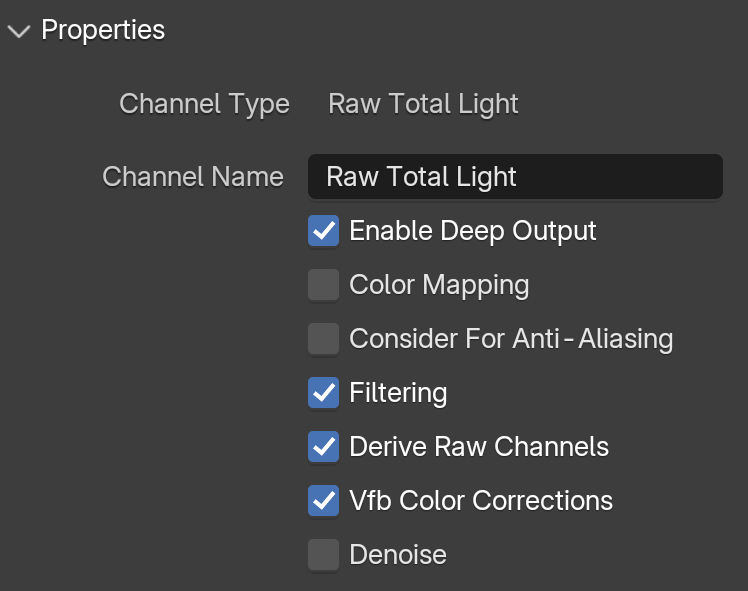This screenshot has height=591, width=748.
Task: Uncheck the Filtering checkbox
Action: point(323,393)
